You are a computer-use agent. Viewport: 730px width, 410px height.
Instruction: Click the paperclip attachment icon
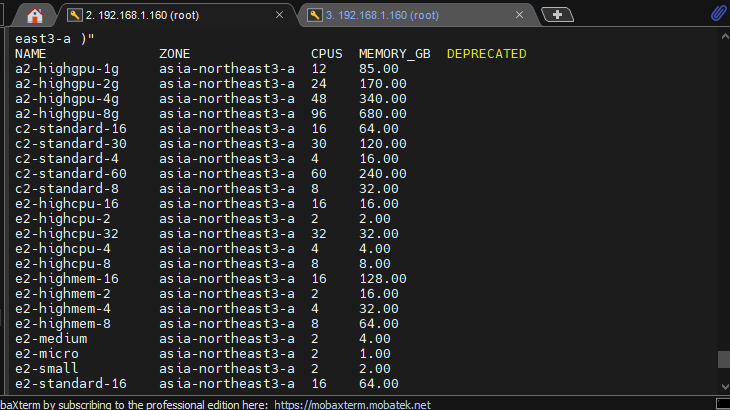pos(718,13)
